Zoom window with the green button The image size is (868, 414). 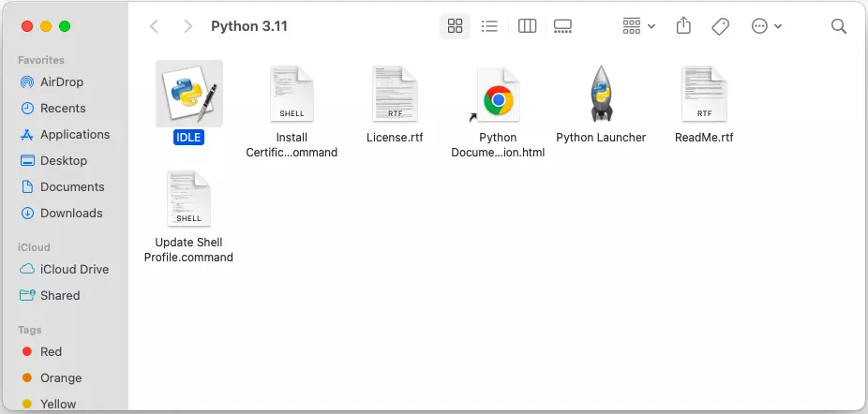pyautogui.click(x=65, y=26)
